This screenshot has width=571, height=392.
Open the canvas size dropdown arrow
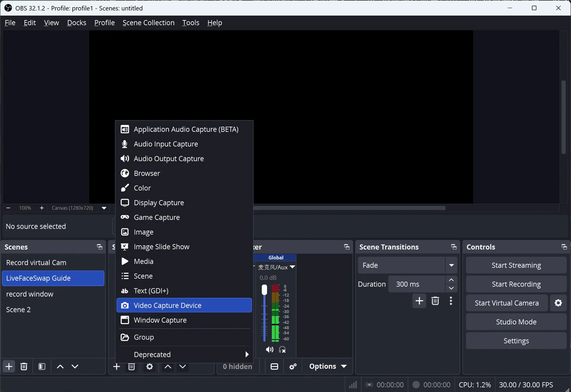click(x=104, y=208)
